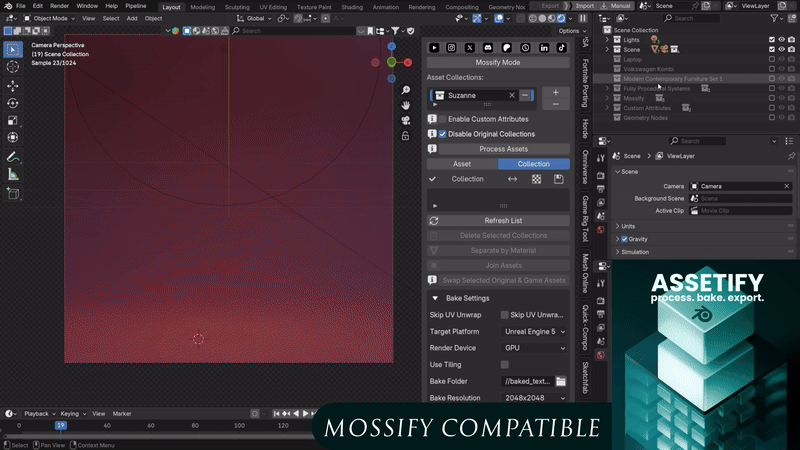Click the green Y axis gizmo

pyautogui.click(x=391, y=62)
